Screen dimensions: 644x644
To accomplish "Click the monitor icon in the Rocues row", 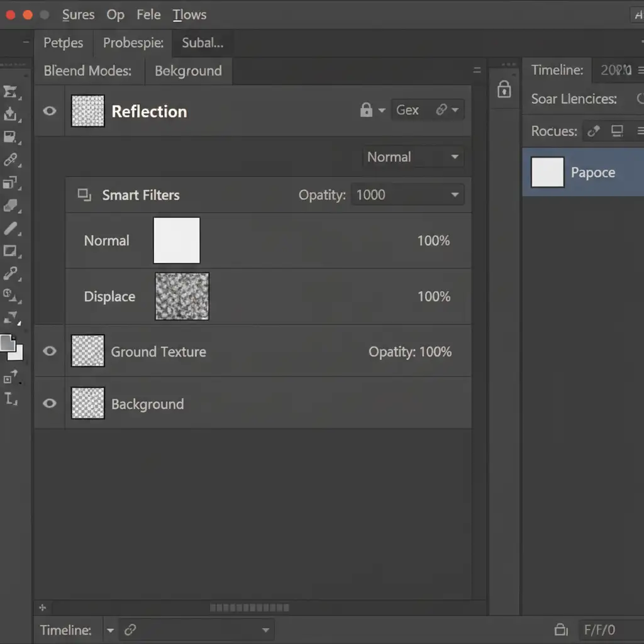I will tap(617, 131).
